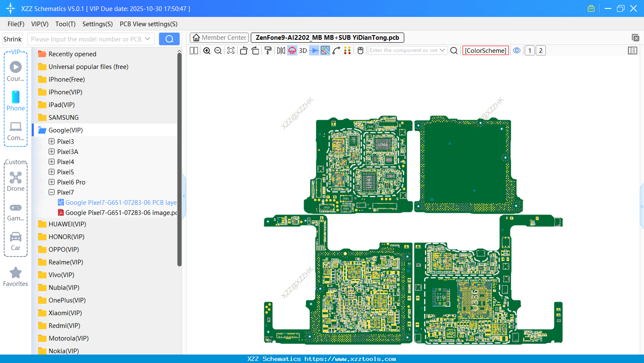Select layer button 2

(540, 50)
